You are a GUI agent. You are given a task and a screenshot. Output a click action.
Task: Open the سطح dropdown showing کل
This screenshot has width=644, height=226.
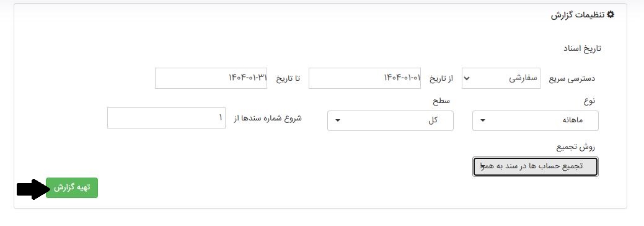tap(390, 120)
